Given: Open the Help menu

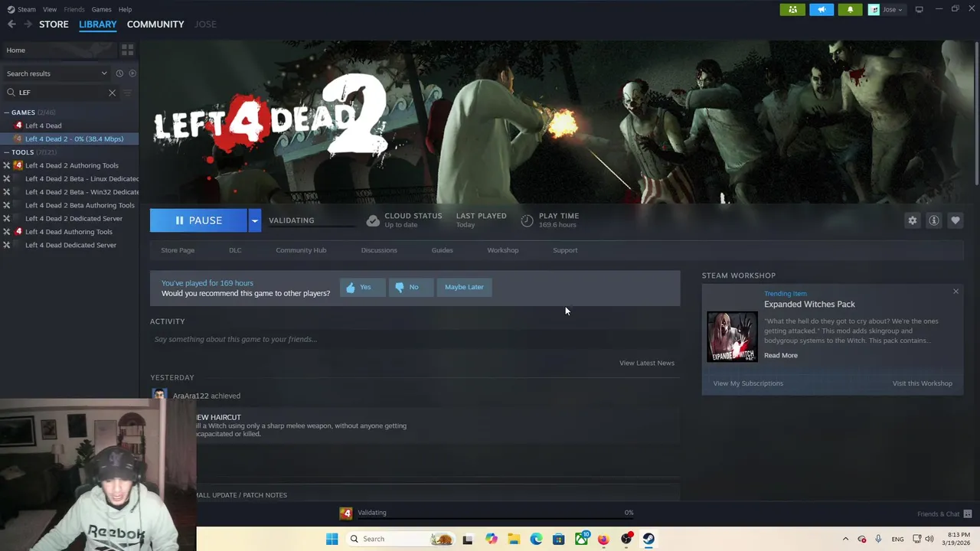Looking at the screenshot, I should (125, 9).
